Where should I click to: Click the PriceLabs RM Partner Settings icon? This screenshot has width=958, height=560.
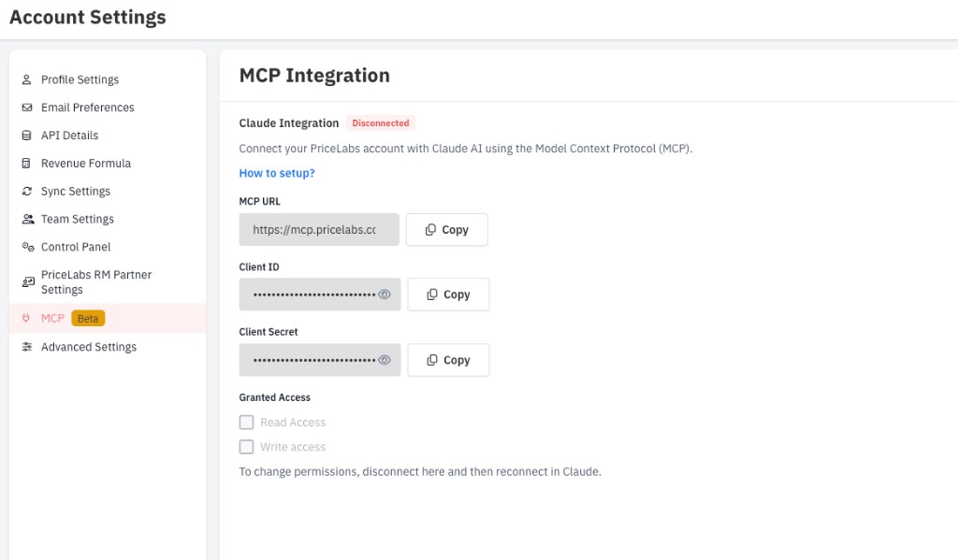pos(28,282)
